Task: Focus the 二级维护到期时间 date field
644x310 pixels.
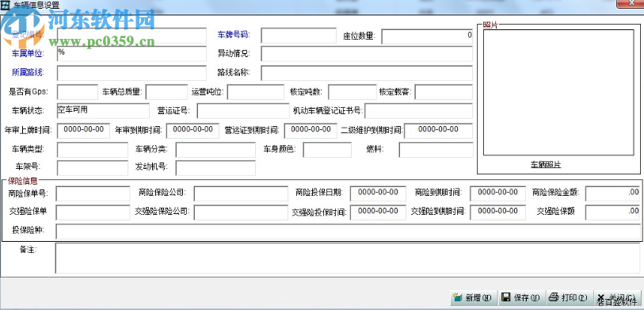Action: click(x=438, y=131)
